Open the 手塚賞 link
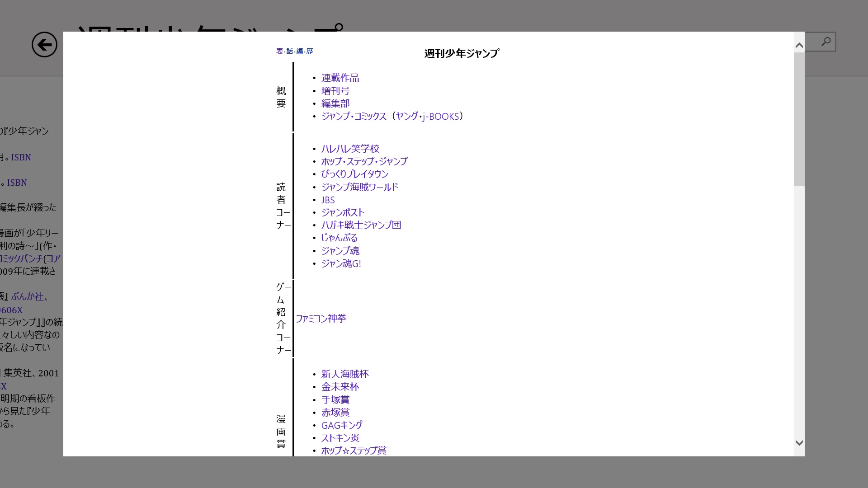The height and width of the screenshot is (488, 868). click(x=335, y=400)
